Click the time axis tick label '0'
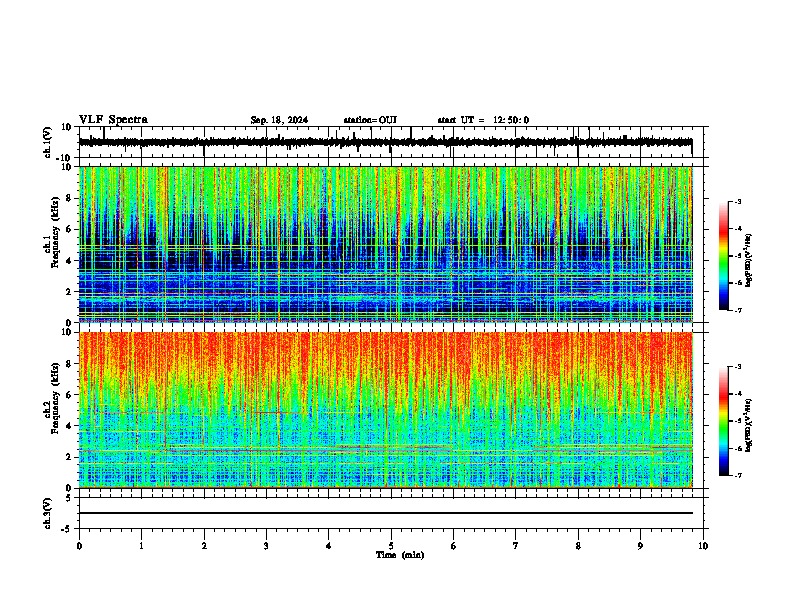The height and width of the screenshot is (612, 792). (x=79, y=546)
